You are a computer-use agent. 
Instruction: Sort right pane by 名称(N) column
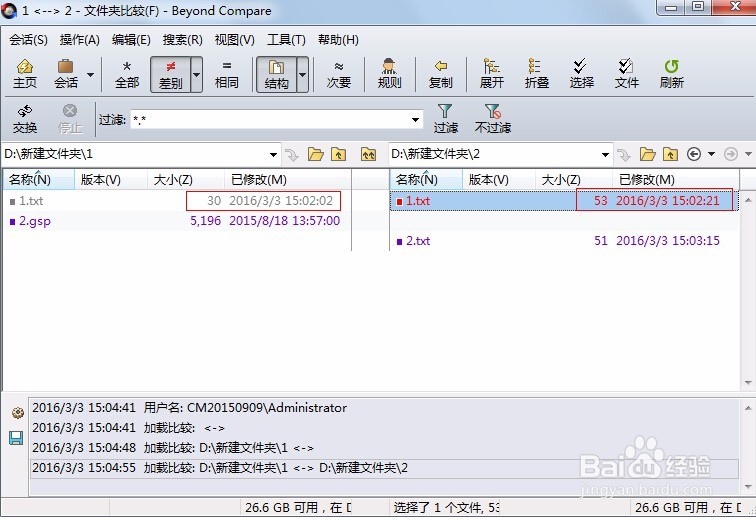point(426,180)
